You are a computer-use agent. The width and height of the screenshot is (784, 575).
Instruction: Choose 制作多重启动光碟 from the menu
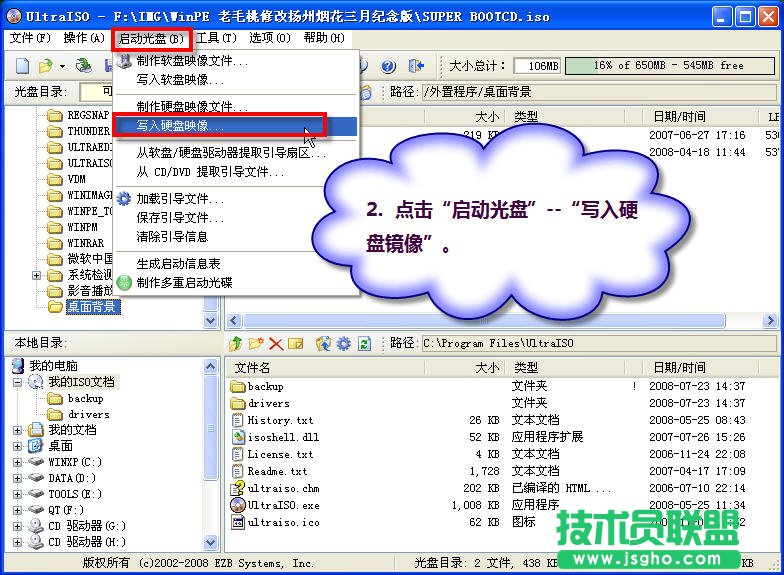[184, 283]
